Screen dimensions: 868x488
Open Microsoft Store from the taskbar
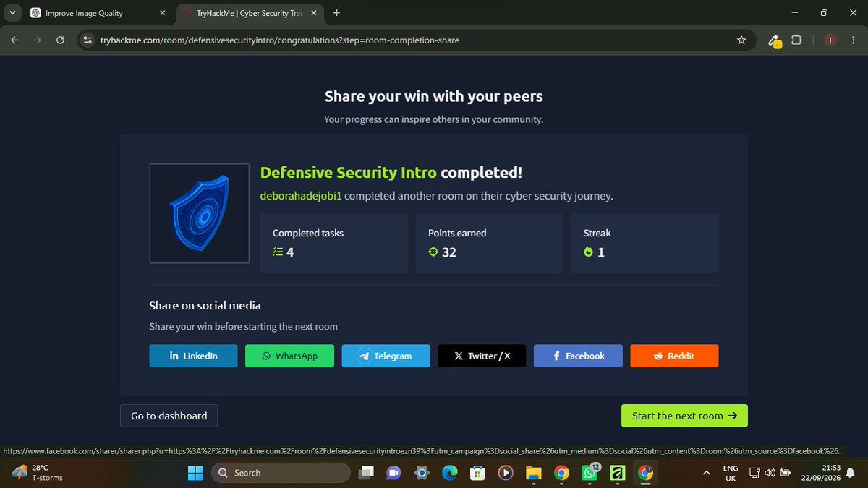click(x=477, y=473)
